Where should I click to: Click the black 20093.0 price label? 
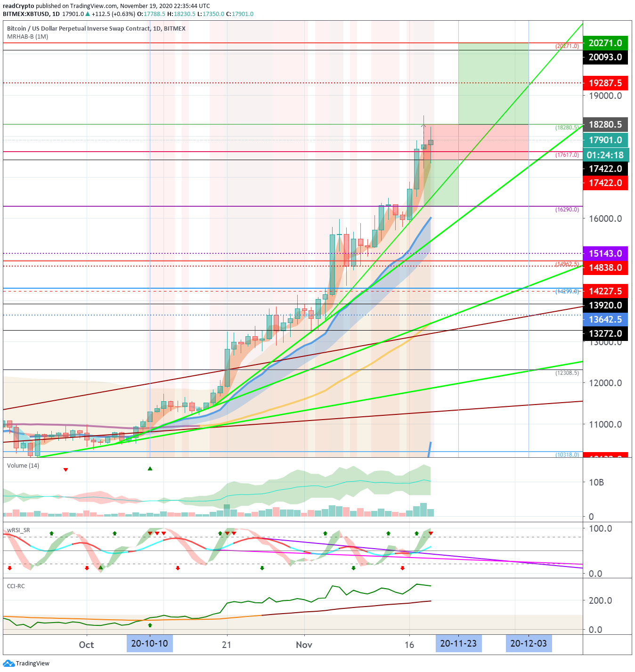[x=605, y=57]
